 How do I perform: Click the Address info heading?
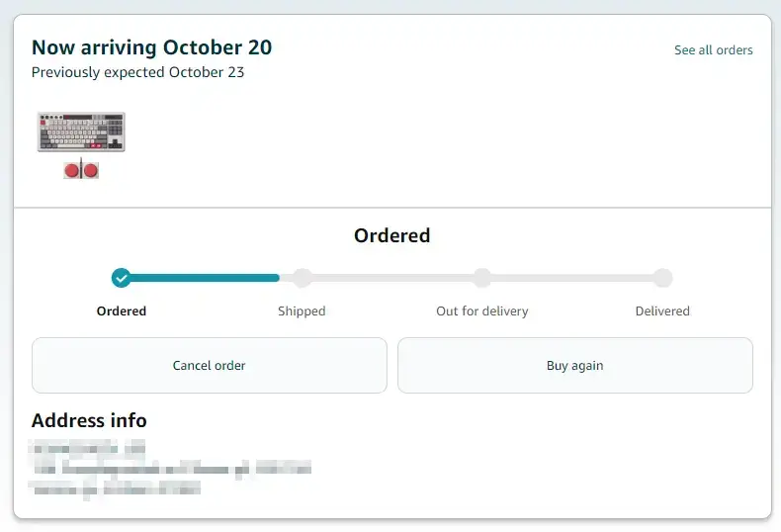pos(89,420)
